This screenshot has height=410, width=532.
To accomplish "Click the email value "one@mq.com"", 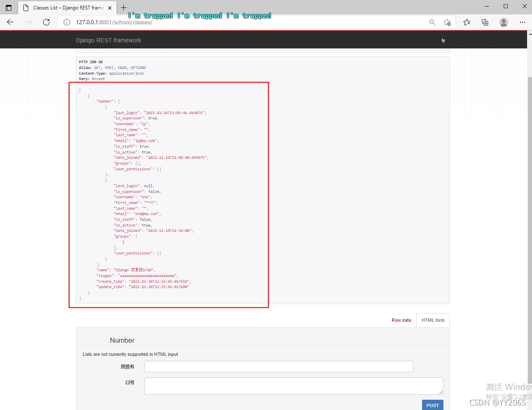I will pos(146,214).
